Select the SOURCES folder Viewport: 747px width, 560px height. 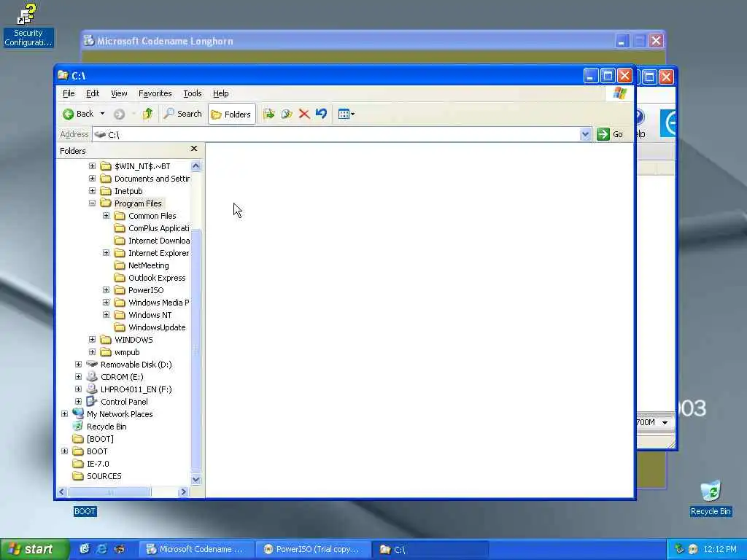click(x=104, y=475)
